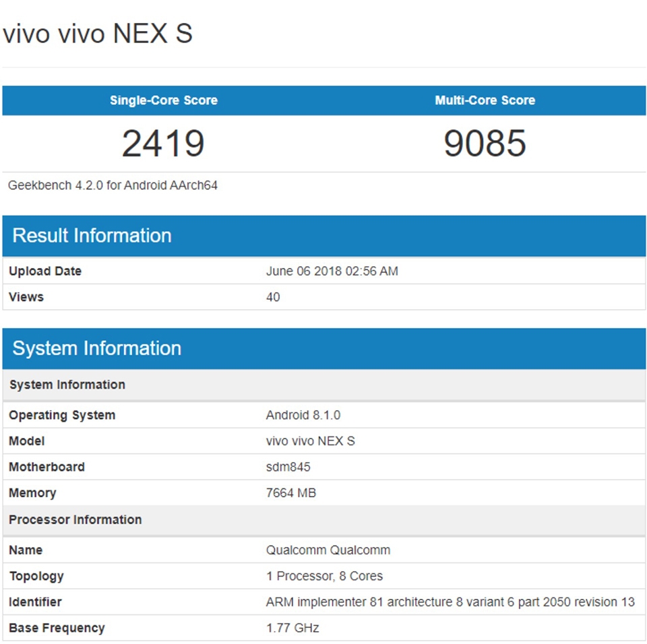
Task: Select the single-core score 2419
Action: point(163,143)
